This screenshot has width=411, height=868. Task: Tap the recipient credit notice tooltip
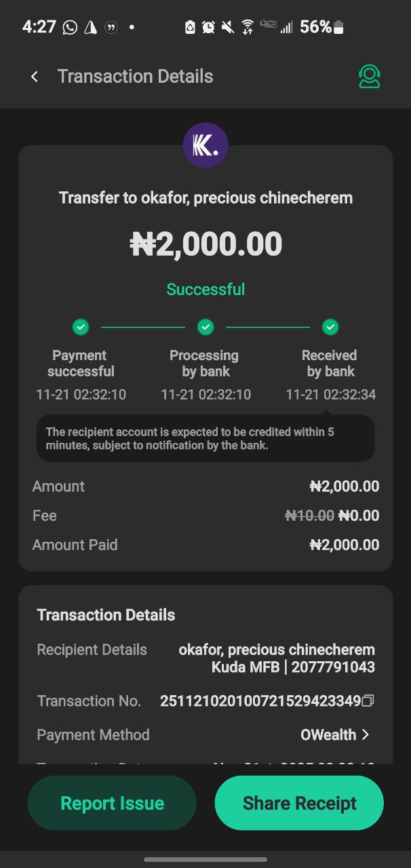point(206,439)
